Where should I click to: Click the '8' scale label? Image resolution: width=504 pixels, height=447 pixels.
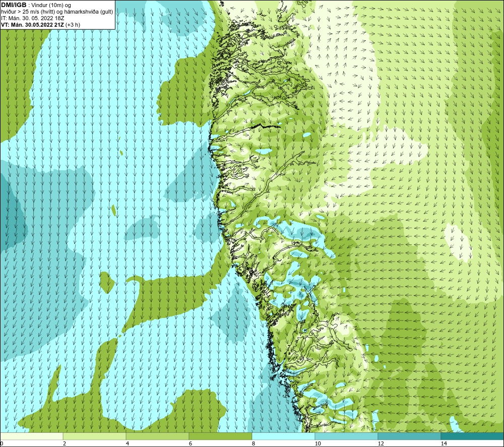(254, 444)
